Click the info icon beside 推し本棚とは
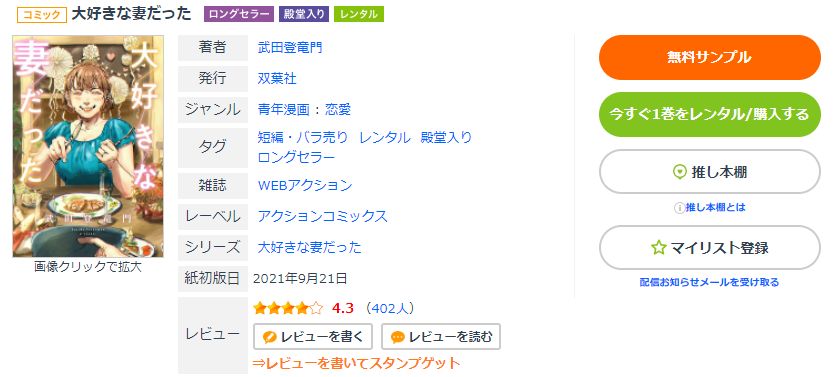Image resolution: width=835 pixels, height=377 pixels. [x=679, y=208]
